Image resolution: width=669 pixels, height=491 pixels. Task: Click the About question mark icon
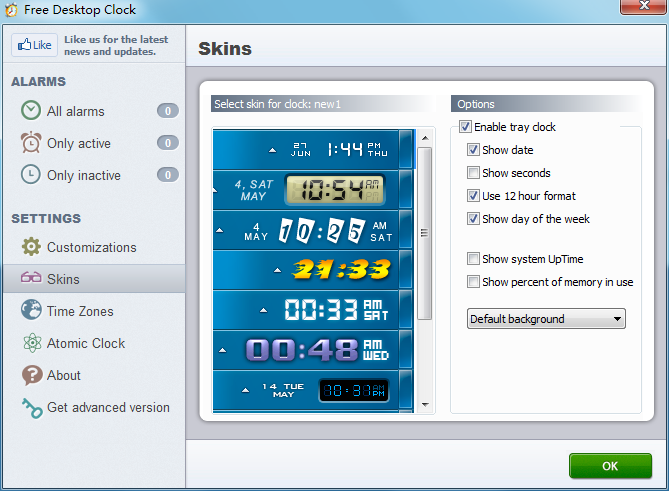31,375
